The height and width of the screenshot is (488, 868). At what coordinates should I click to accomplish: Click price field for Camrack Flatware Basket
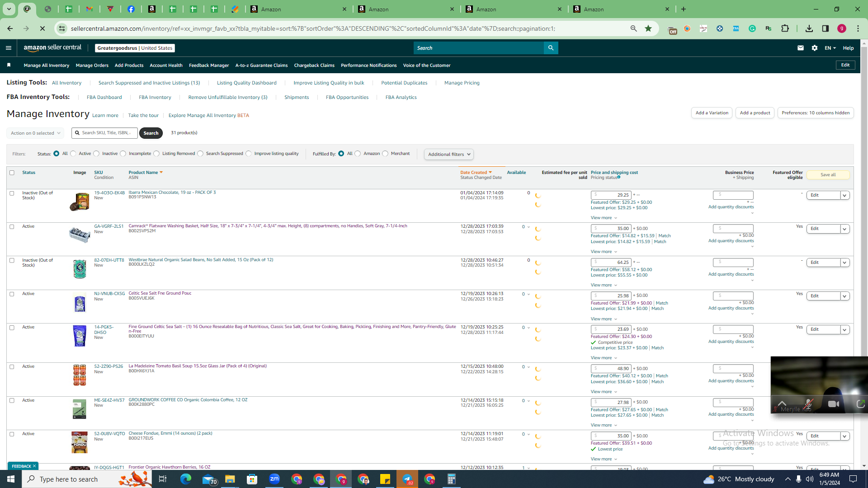(611, 229)
